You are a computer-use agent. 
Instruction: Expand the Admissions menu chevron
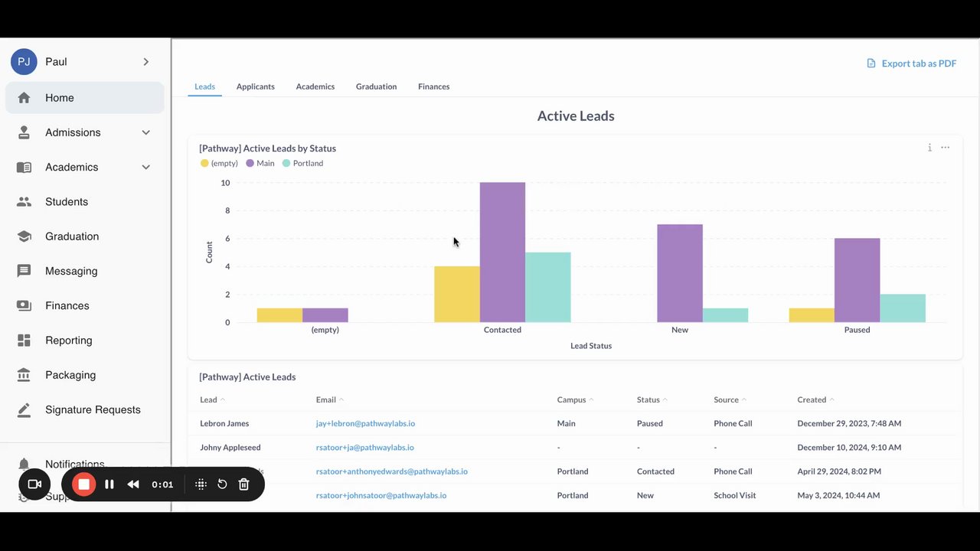click(x=146, y=132)
